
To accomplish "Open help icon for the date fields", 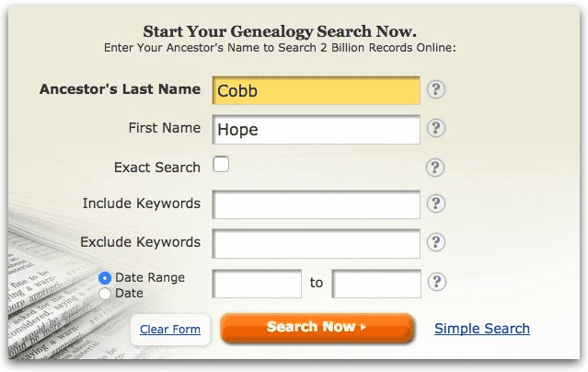I will tap(436, 282).
